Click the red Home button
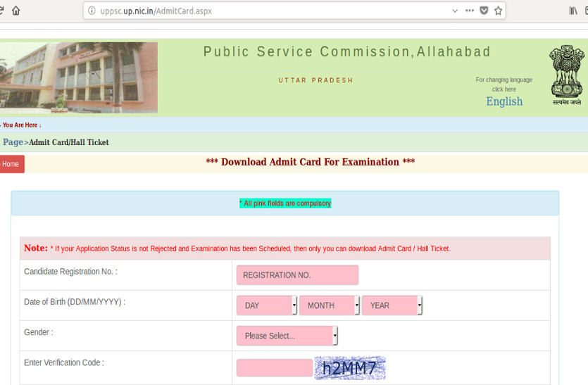The height and width of the screenshot is (385, 588). [11, 164]
